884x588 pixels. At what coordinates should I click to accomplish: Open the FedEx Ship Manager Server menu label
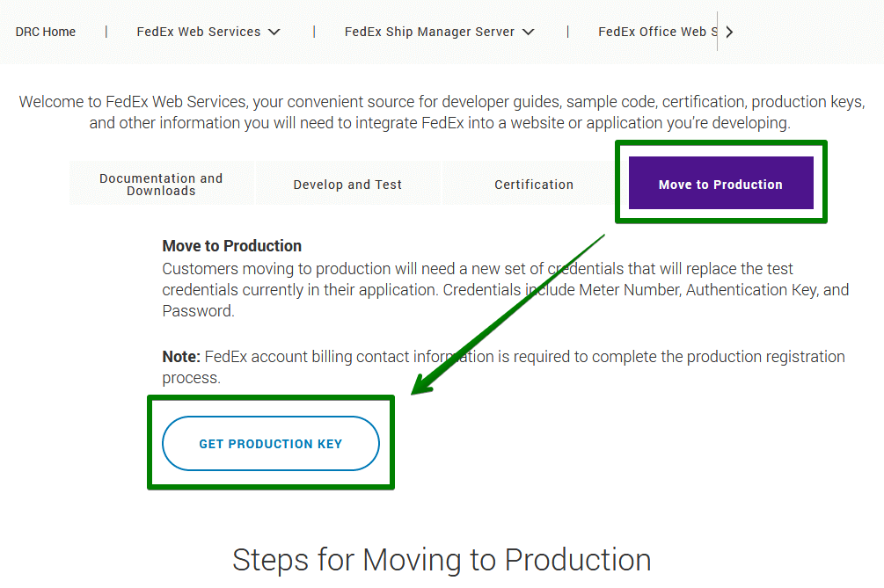tap(429, 32)
